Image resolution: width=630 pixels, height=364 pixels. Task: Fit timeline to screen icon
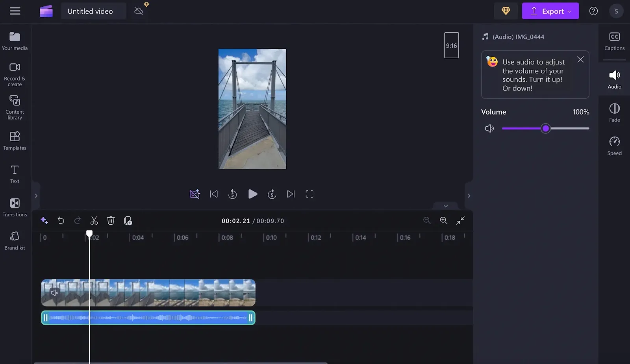pyautogui.click(x=460, y=220)
